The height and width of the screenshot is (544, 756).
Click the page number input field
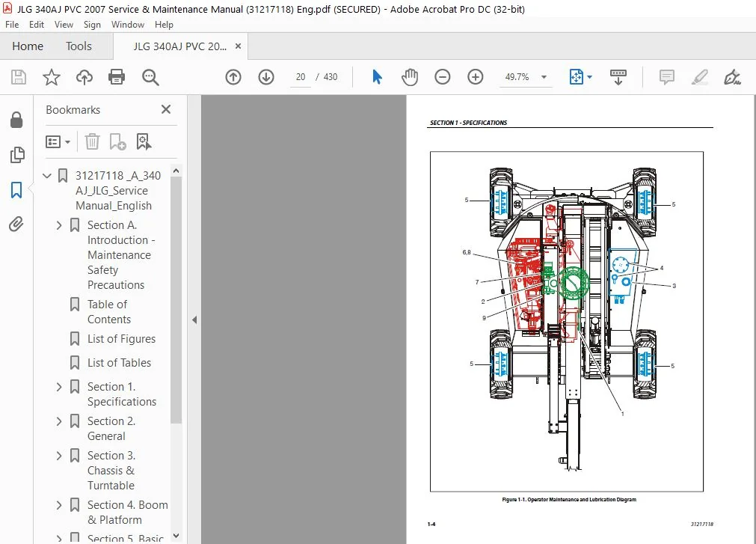tap(301, 77)
